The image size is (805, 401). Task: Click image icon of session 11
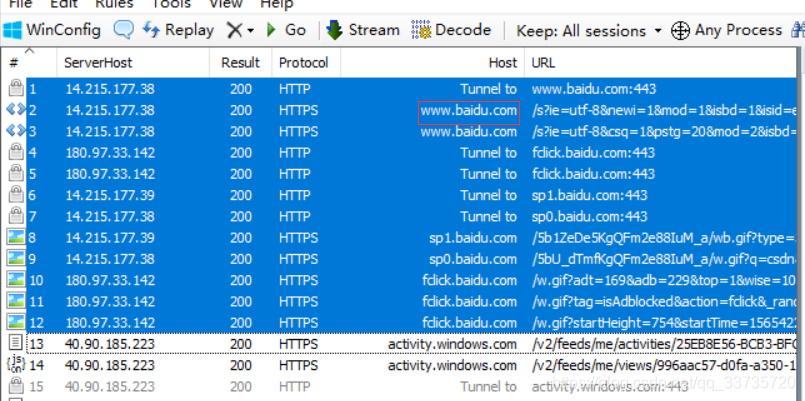pos(16,301)
